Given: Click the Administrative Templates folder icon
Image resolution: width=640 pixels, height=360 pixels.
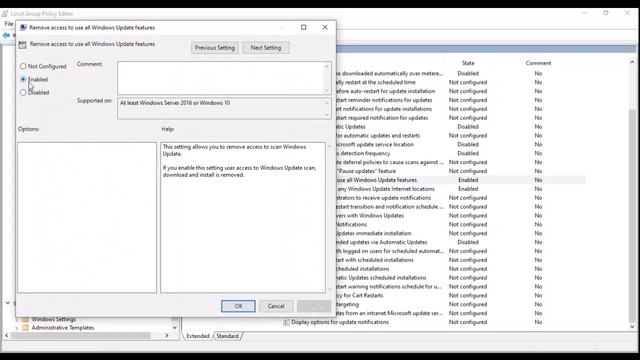Looking at the screenshot, I should (x=25, y=328).
